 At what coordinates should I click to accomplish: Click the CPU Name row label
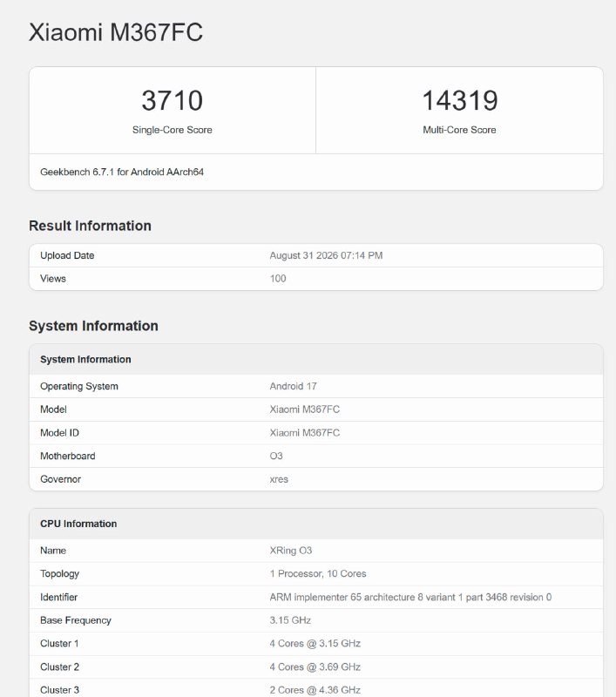point(53,551)
